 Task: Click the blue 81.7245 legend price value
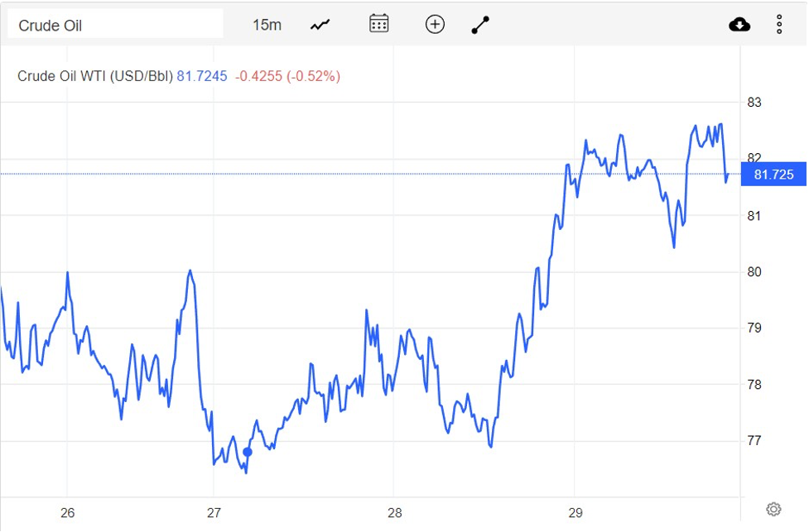pyautogui.click(x=202, y=76)
